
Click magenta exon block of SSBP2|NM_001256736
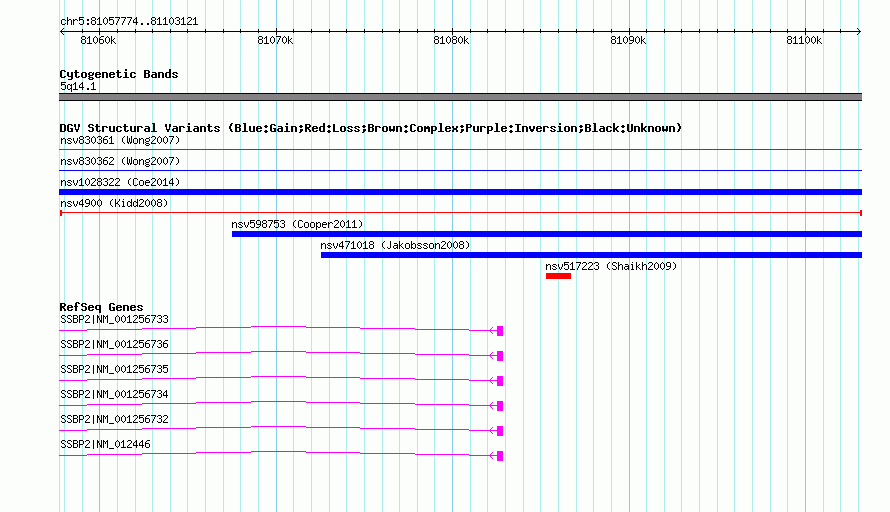click(500, 356)
